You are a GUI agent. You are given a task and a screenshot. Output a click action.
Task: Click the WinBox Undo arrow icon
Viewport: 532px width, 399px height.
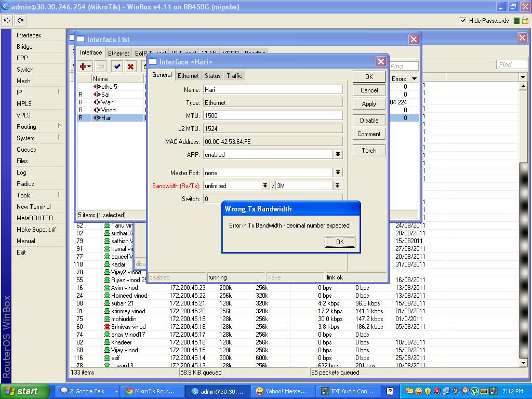pos(7,20)
